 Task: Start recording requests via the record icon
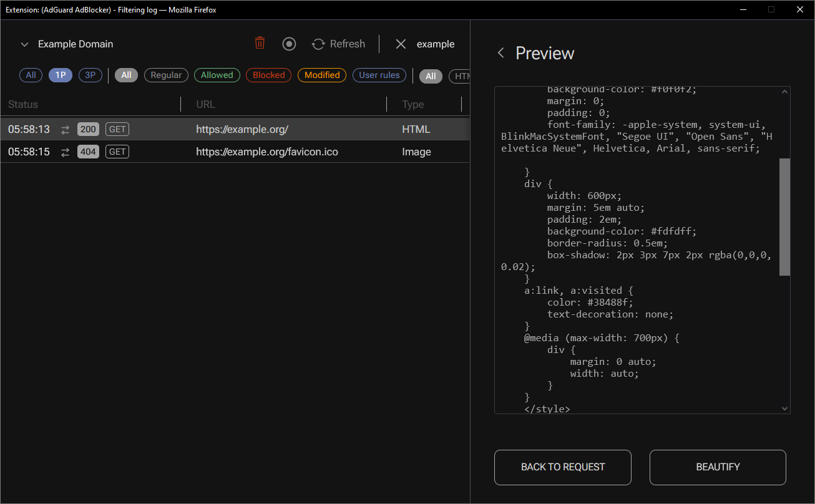[x=289, y=44]
